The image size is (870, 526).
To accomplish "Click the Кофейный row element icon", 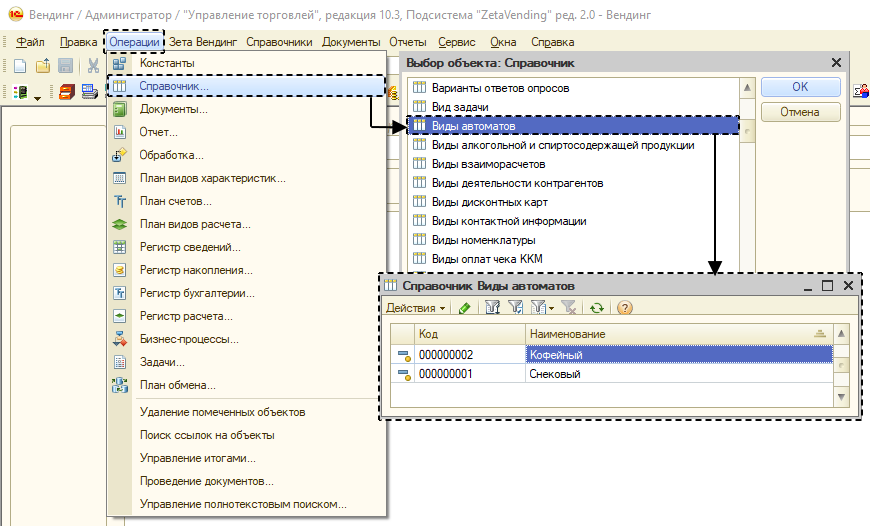I will (403, 355).
